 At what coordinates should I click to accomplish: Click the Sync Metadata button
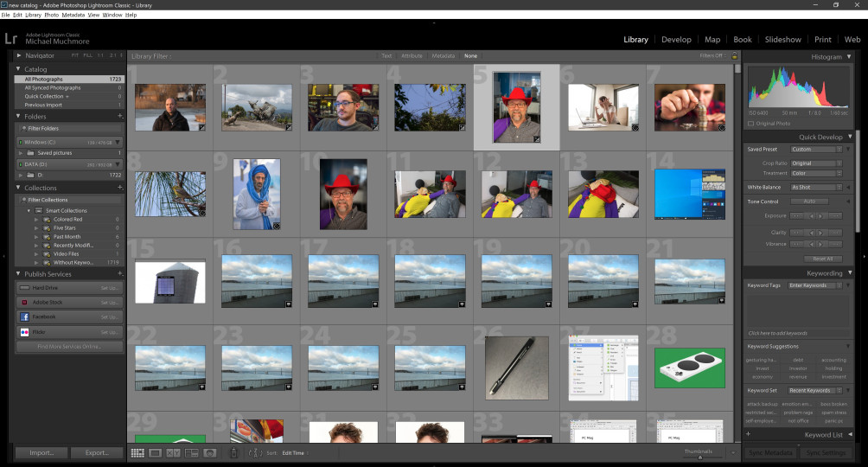pos(770,452)
